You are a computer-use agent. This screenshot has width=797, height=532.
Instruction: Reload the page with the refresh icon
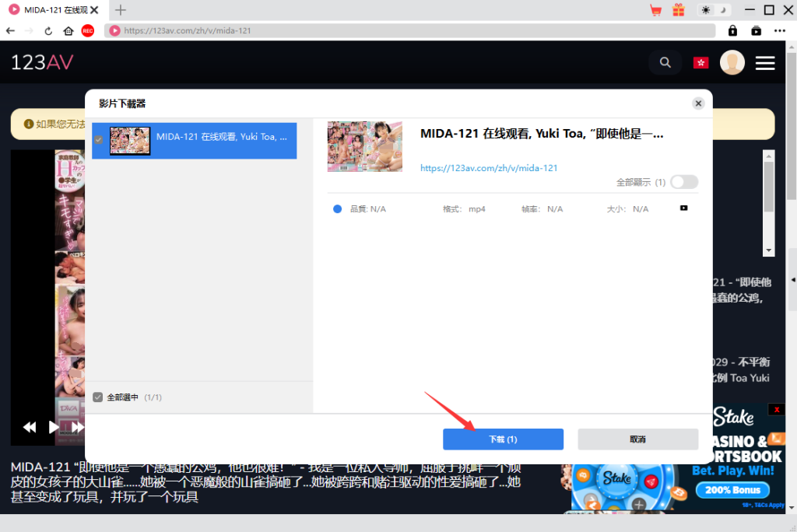coord(48,30)
